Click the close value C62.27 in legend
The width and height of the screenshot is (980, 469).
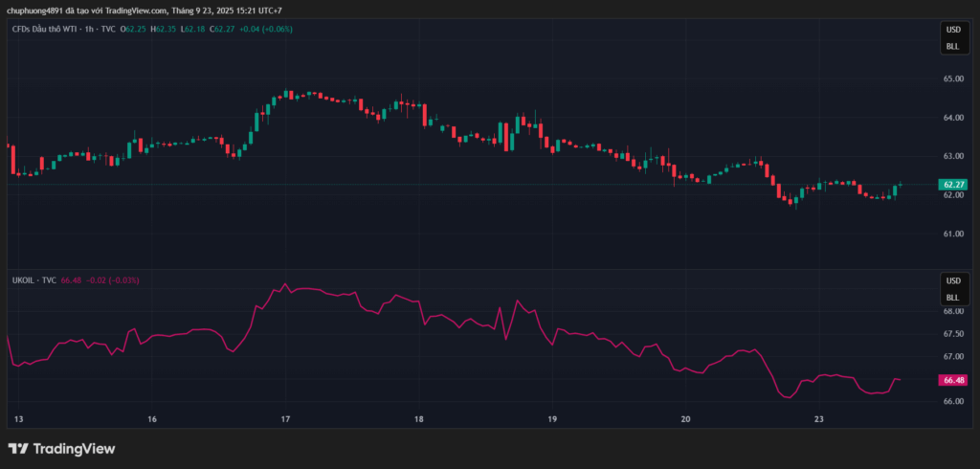[222, 29]
